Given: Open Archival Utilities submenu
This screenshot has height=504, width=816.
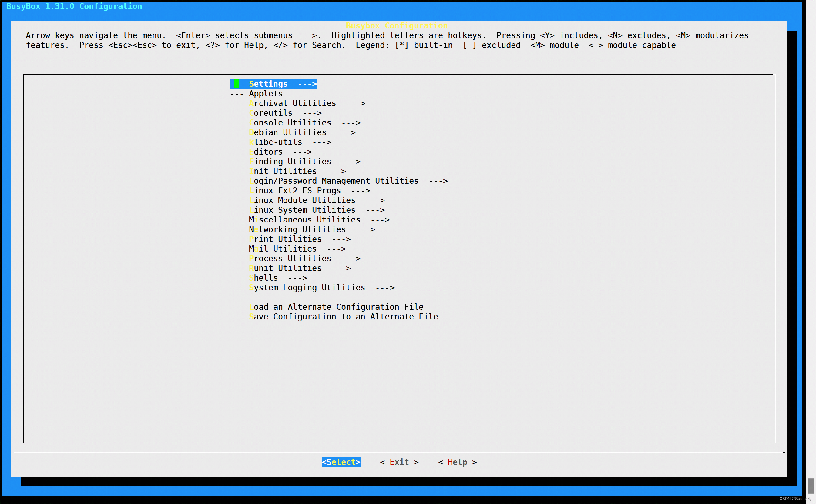Looking at the screenshot, I should [x=307, y=103].
